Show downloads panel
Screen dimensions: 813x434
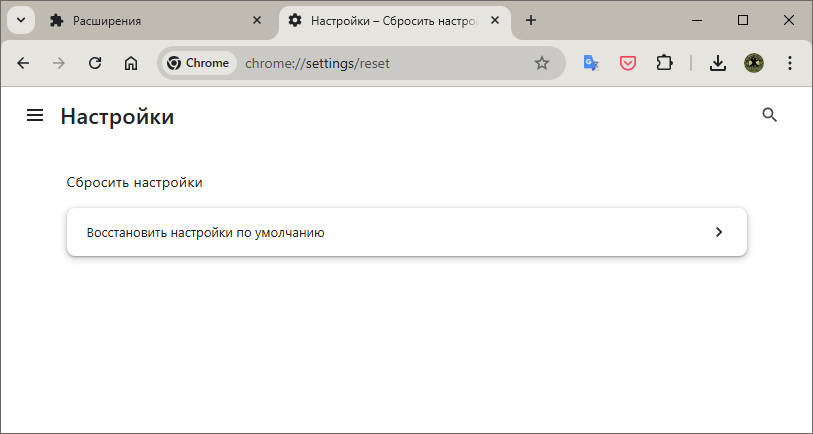click(718, 63)
